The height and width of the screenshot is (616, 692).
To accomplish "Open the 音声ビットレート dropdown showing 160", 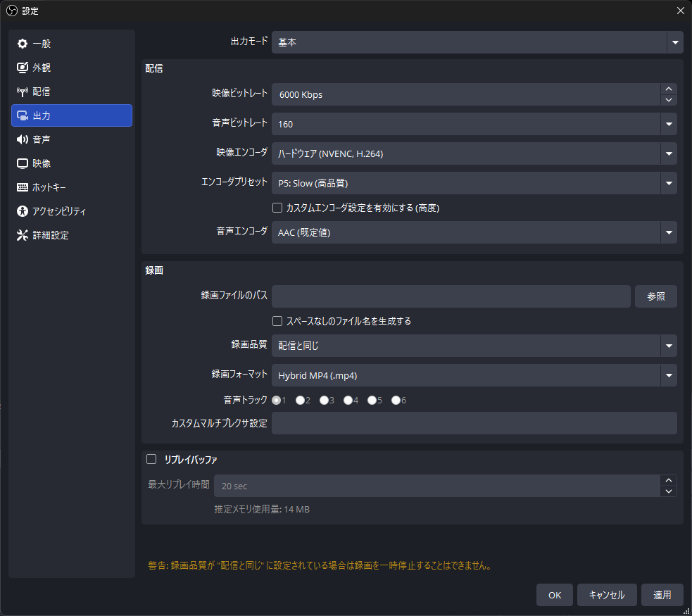I will point(474,124).
